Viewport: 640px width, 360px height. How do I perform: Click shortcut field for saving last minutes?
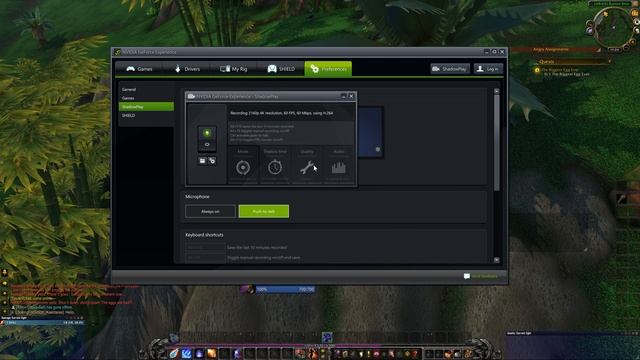pyautogui.click(x=205, y=247)
